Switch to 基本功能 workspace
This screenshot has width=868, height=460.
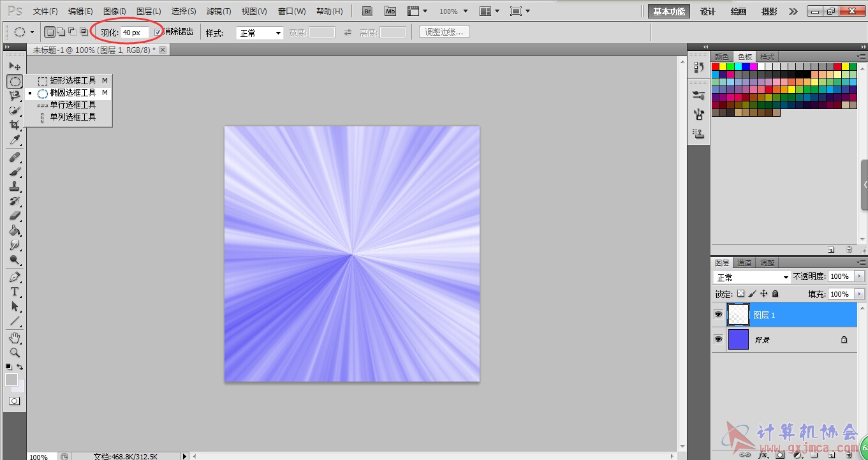[x=669, y=11]
